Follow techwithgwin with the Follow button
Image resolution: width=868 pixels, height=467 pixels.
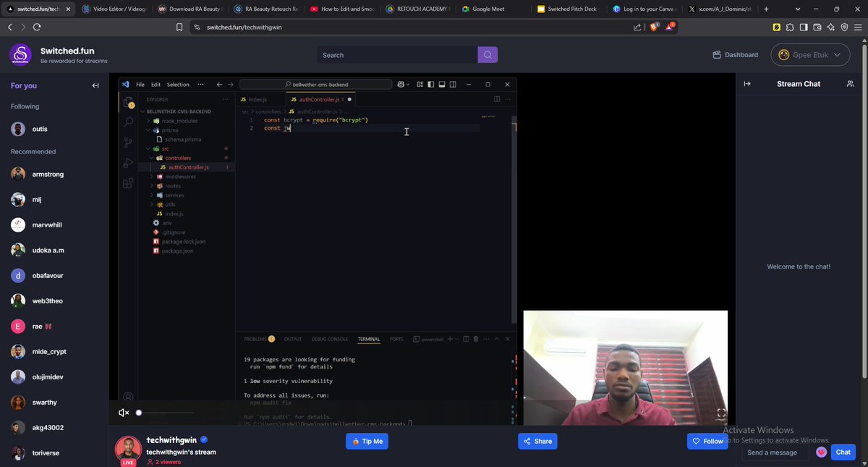pos(707,441)
